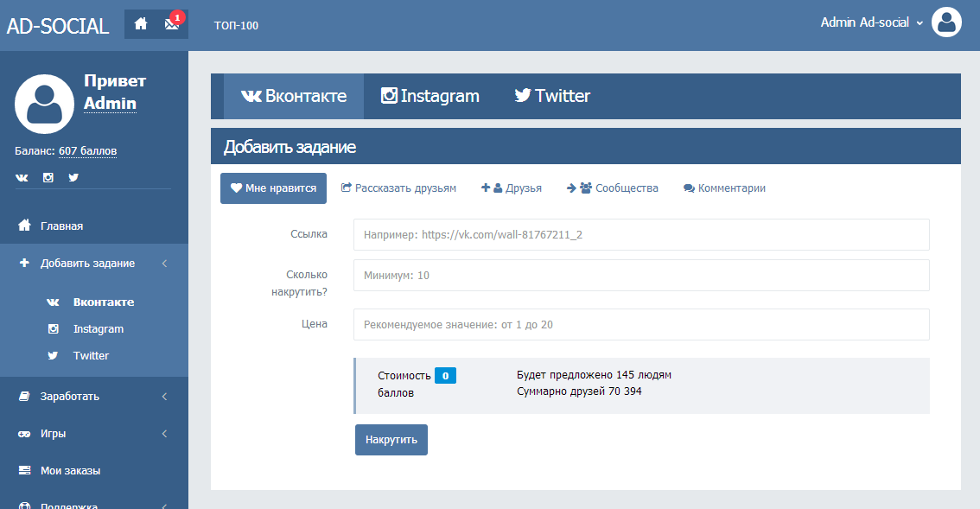
Task: Select the Мне нравится task type
Action: click(x=273, y=188)
